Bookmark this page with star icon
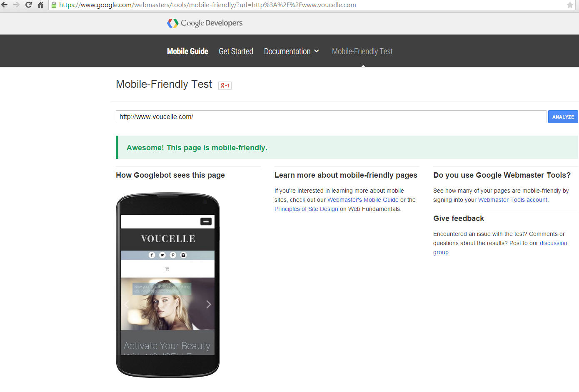 [x=570, y=5]
